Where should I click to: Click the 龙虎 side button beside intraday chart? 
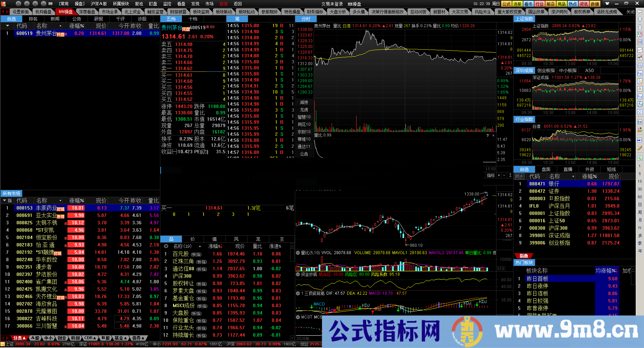(x=304, y=110)
